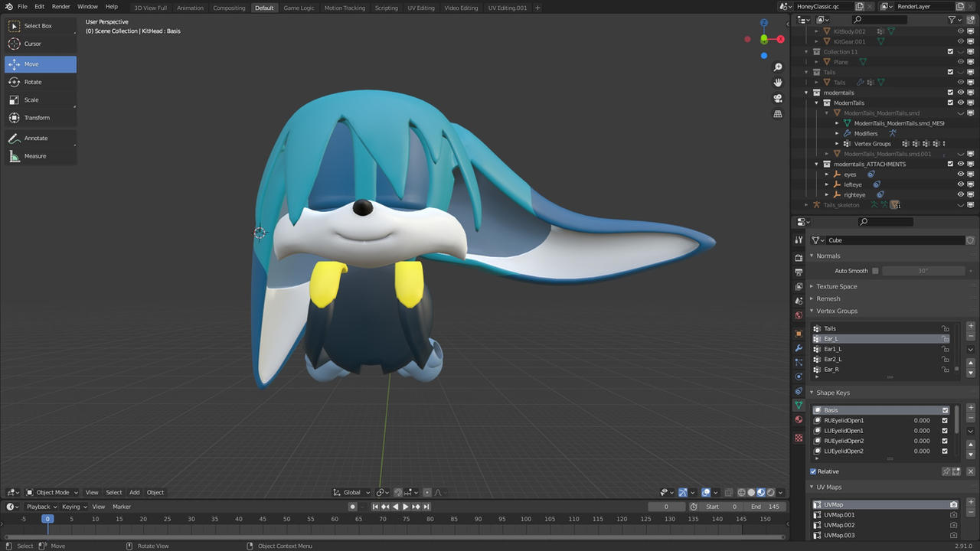Toggle Auto Smooth checkbox
Viewport: 980px width, 551px height.
click(x=875, y=271)
